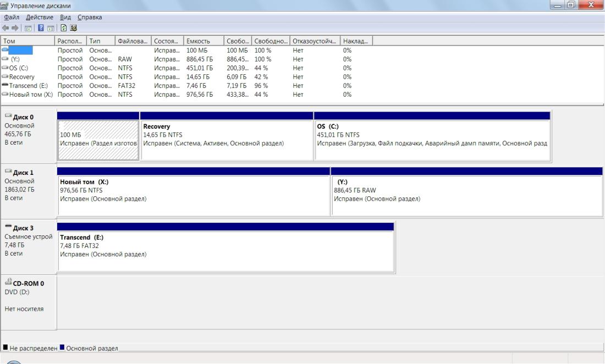605x364 pixels.
Task: Sort by the Тип column header
Action: click(101, 41)
